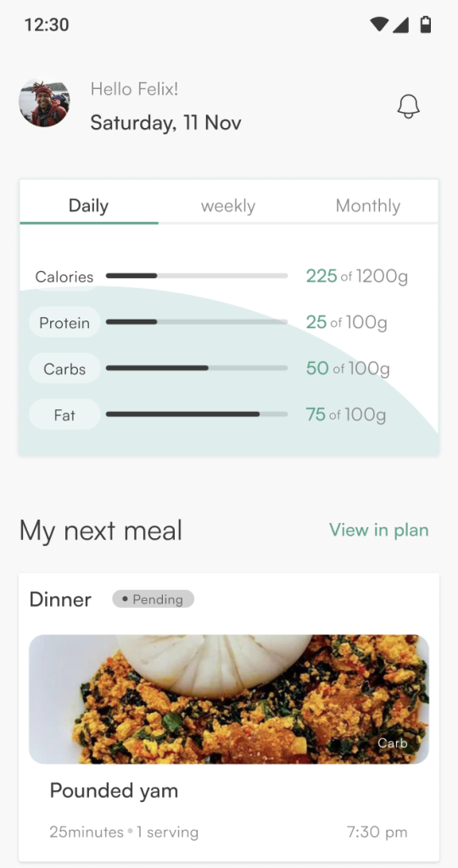This screenshot has height=868, width=458.
Task: Open the Pounded yam meal photo
Action: pos(229,699)
